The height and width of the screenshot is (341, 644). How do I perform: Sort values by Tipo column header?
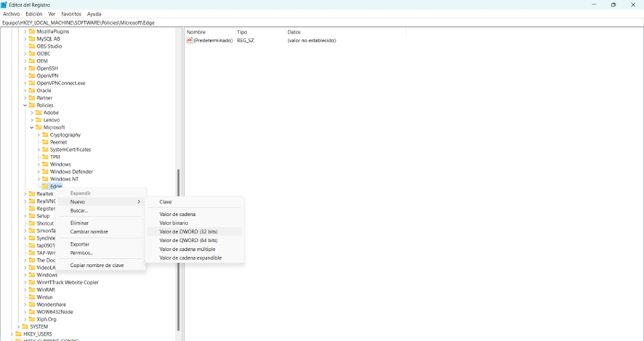(260, 32)
